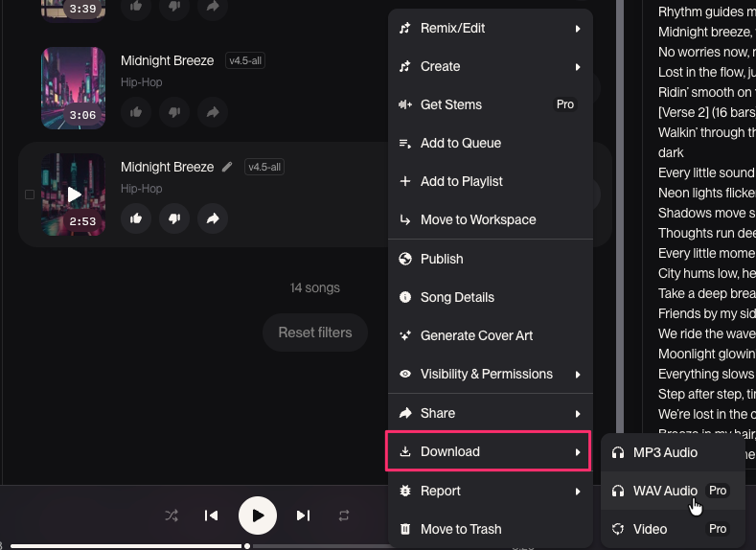Click share arrow on the 2:53 track
The image size is (756, 550).
point(213,218)
